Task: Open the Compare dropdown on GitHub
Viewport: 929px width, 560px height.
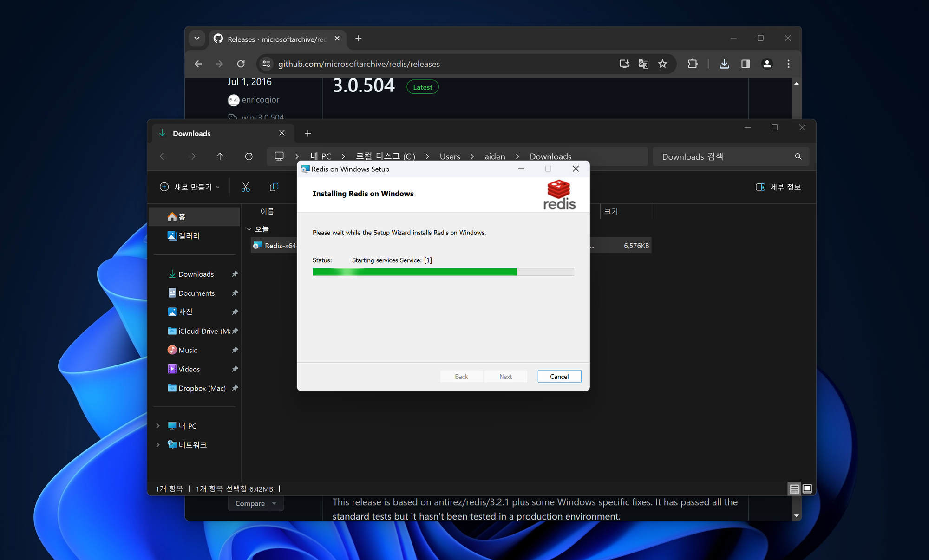Action: point(255,503)
